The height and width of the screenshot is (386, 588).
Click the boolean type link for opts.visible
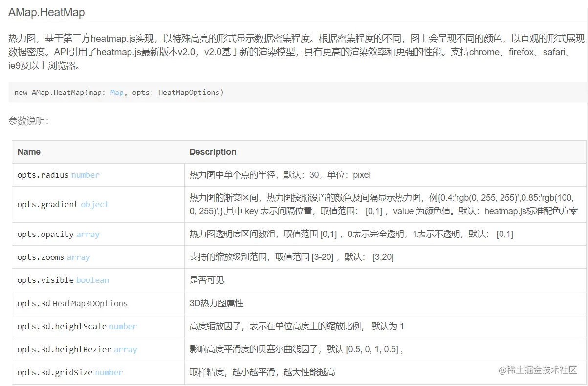[x=92, y=280]
